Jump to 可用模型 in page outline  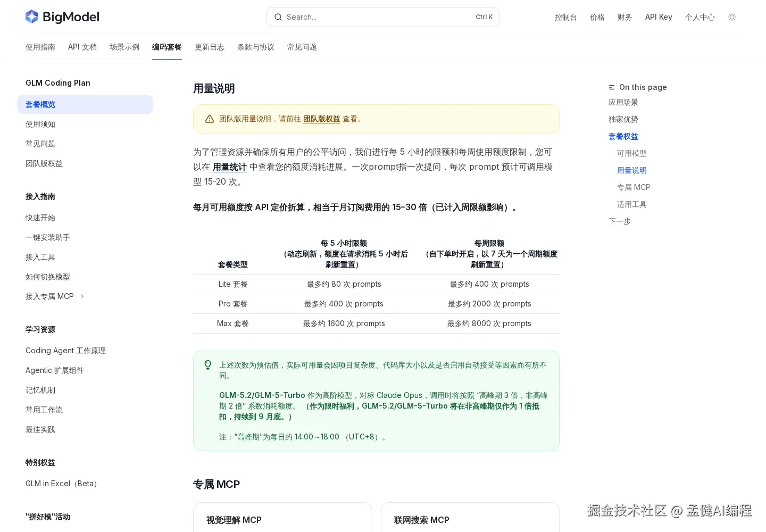[632, 153]
